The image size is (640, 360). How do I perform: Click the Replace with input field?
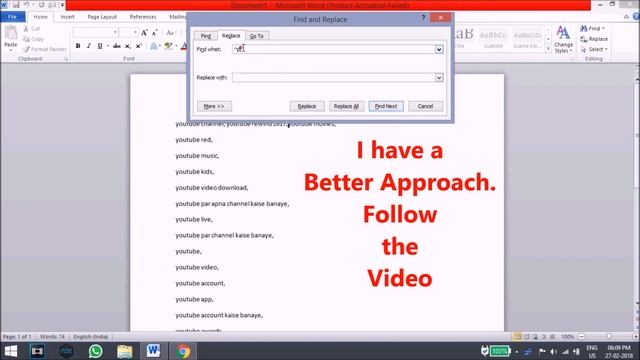point(333,78)
